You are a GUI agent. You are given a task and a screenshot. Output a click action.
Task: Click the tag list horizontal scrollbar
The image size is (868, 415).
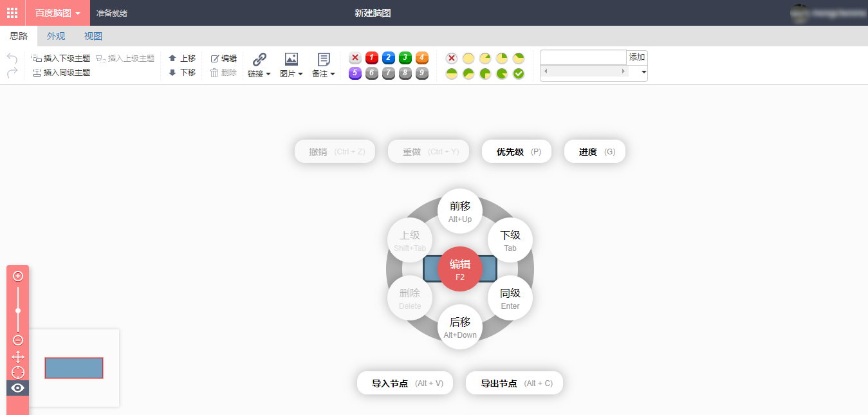585,71
